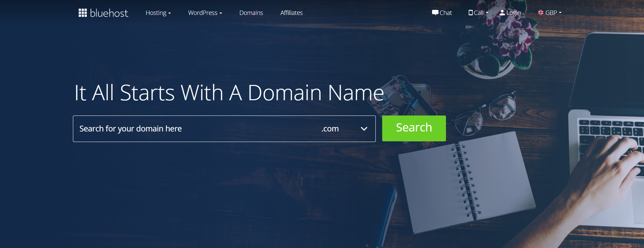This screenshot has width=644, height=248.
Task: Open the Hosting dropdown menu
Action: pyautogui.click(x=158, y=13)
